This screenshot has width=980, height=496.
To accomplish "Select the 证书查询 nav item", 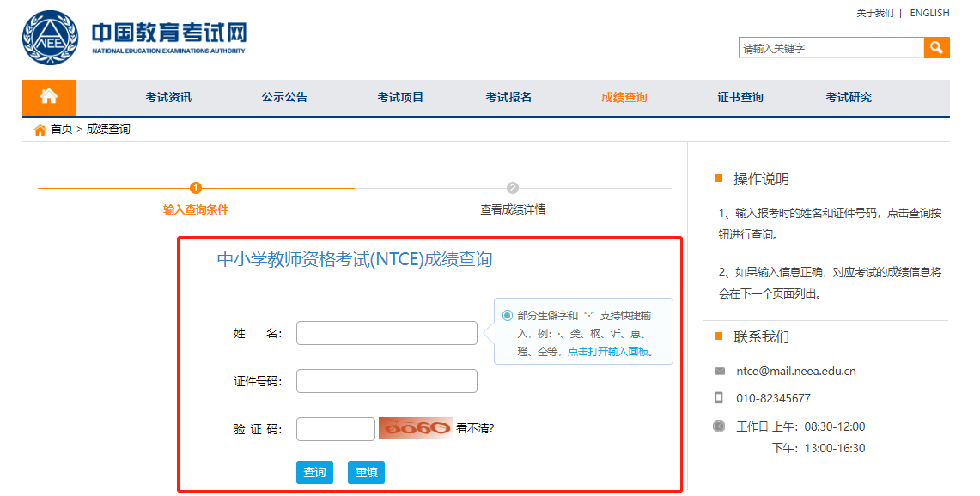I will tap(740, 97).
